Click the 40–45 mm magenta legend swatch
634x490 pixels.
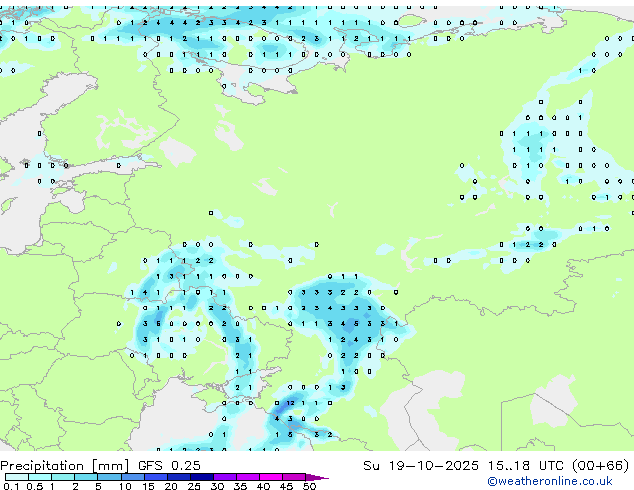click(x=271, y=477)
